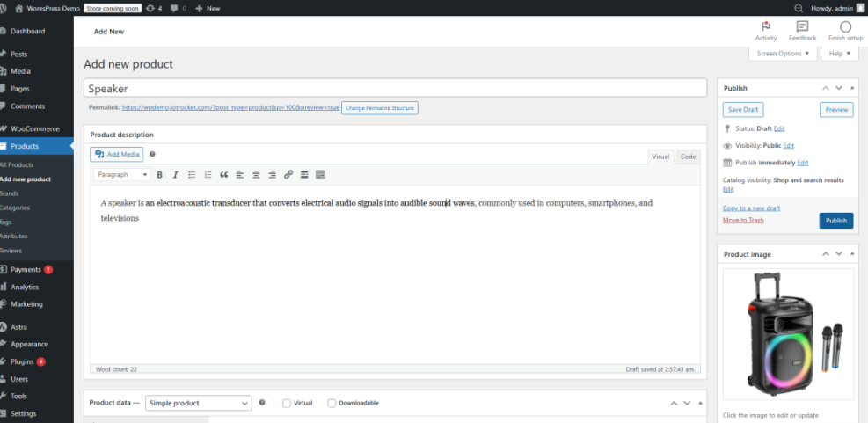This screenshot has width=868, height=423.
Task: Expand the Screen Options panel
Action: click(782, 54)
